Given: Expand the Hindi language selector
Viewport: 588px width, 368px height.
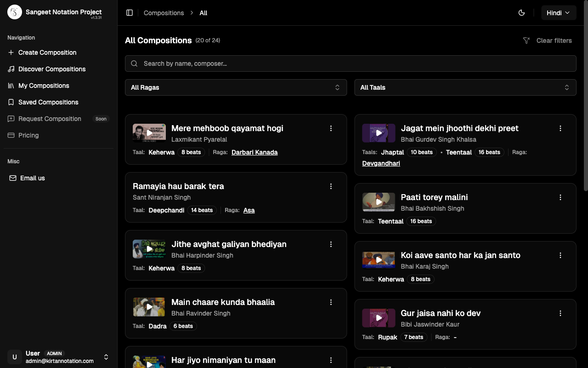Looking at the screenshot, I should 559,12.
